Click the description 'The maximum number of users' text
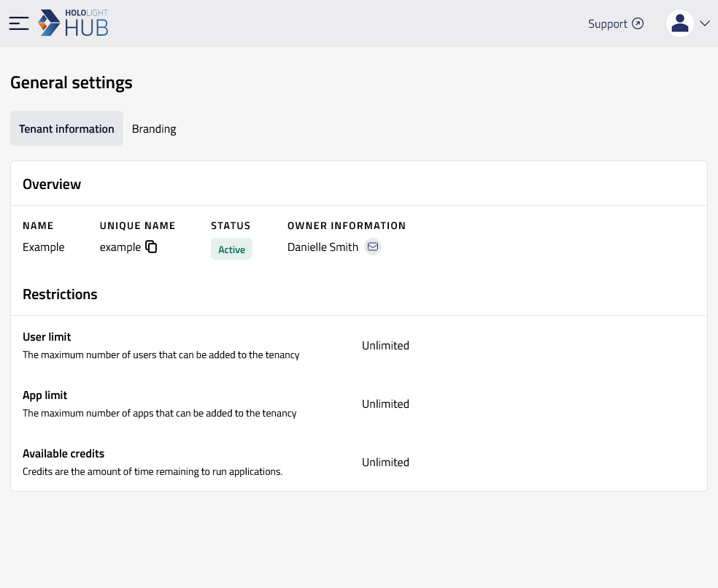Screen dimensions: 718x588 point(161,355)
